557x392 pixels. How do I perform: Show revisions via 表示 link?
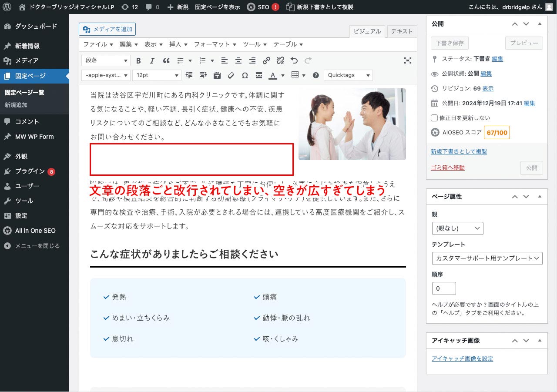pyautogui.click(x=488, y=88)
